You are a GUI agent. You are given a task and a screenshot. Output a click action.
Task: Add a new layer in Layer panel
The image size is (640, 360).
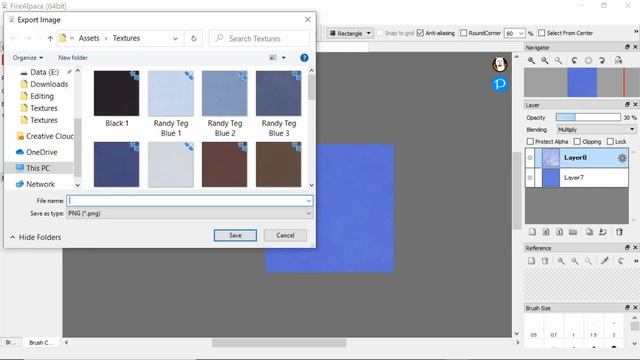[532, 232]
